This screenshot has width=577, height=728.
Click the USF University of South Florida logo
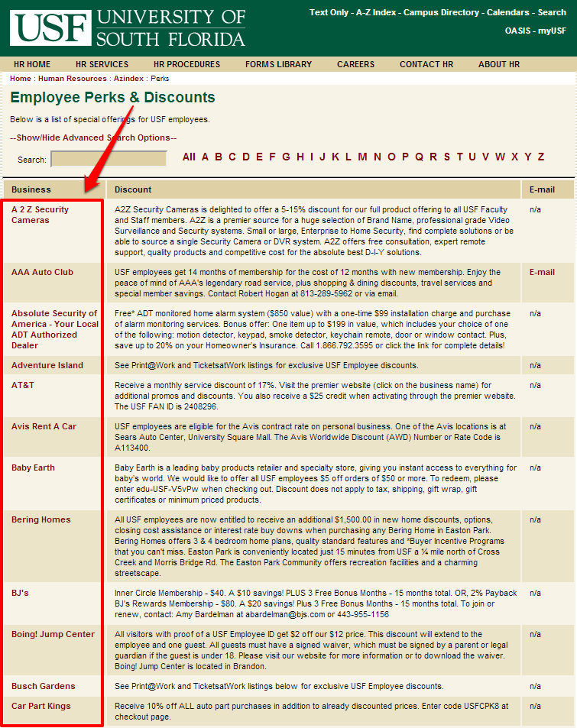click(128, 28)
